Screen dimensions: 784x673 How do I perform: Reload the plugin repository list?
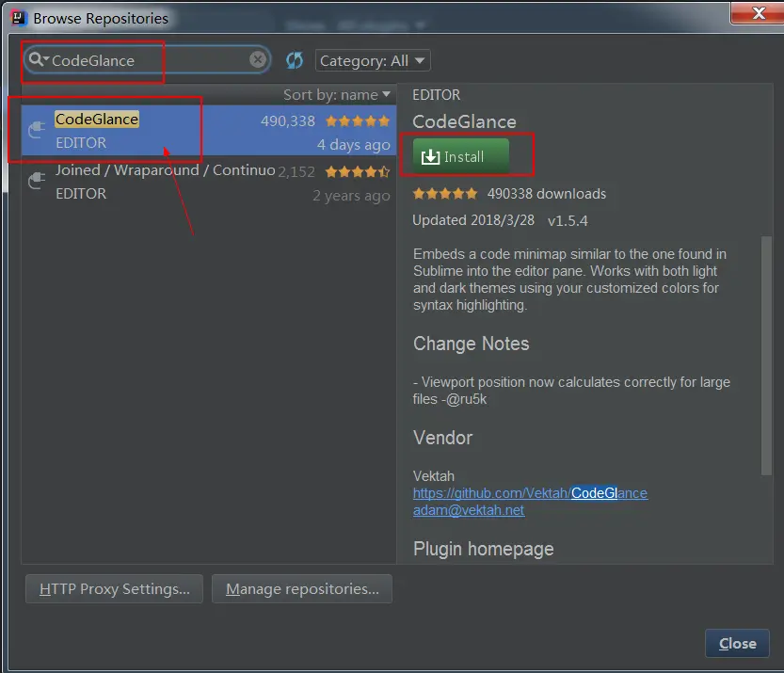[295, 60]
